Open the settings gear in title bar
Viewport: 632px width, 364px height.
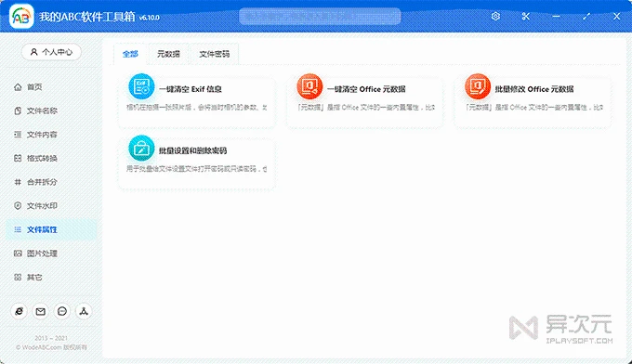coord(495,16)
